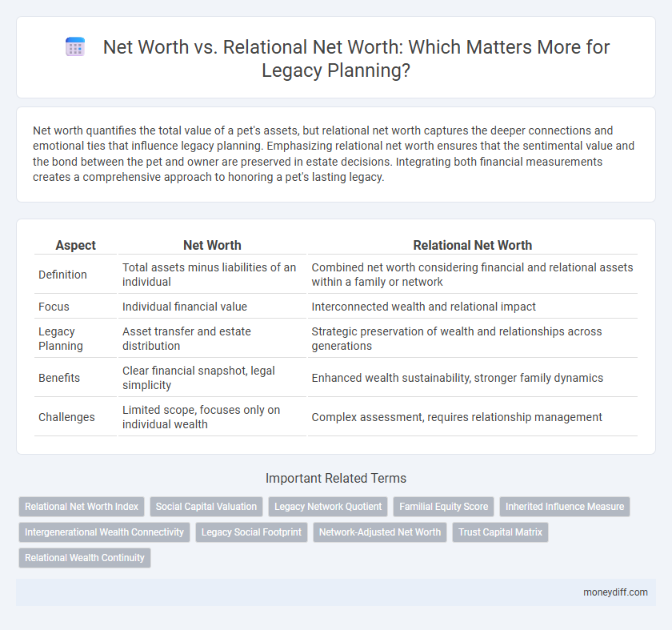Select the Focus row label
This screenshot has width=672, height=630.
tap(54, 307)
